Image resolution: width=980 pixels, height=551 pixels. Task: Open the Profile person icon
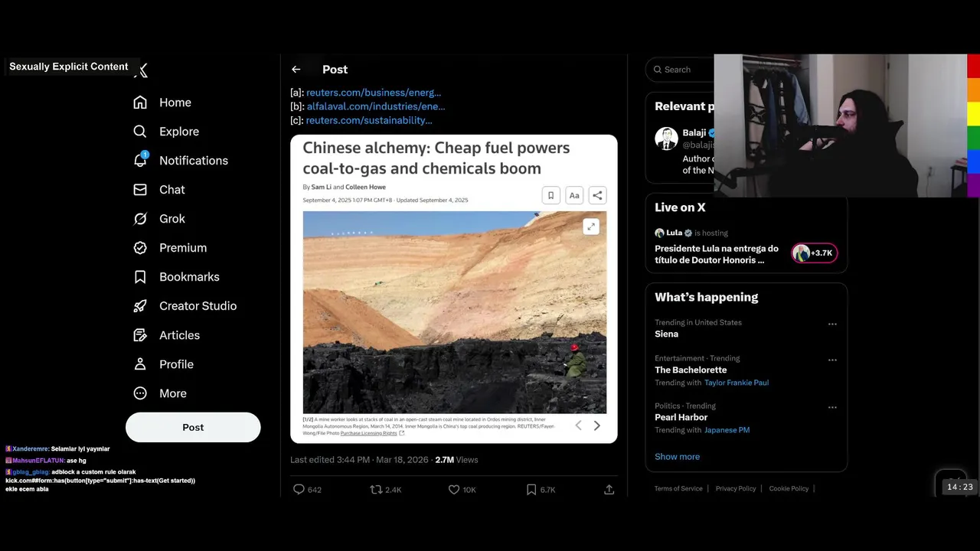(x=140, y=364)
